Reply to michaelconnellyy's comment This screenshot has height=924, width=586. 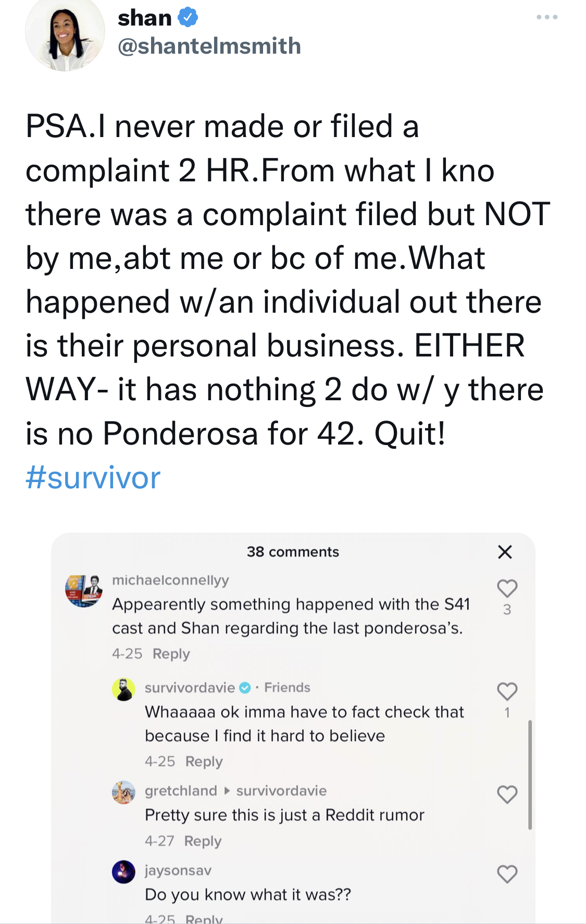click(x=171, y=654)
